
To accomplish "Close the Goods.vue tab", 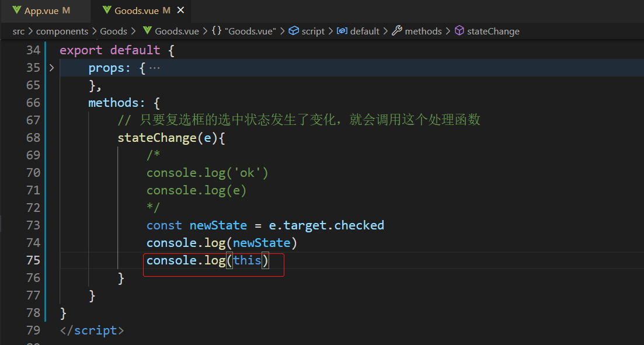I will 181,11.
